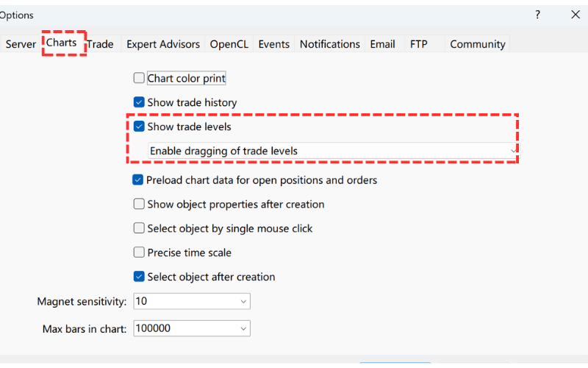Go to the Events tab
This screenshot has width=588, height=368.
[x=273, y=44]
